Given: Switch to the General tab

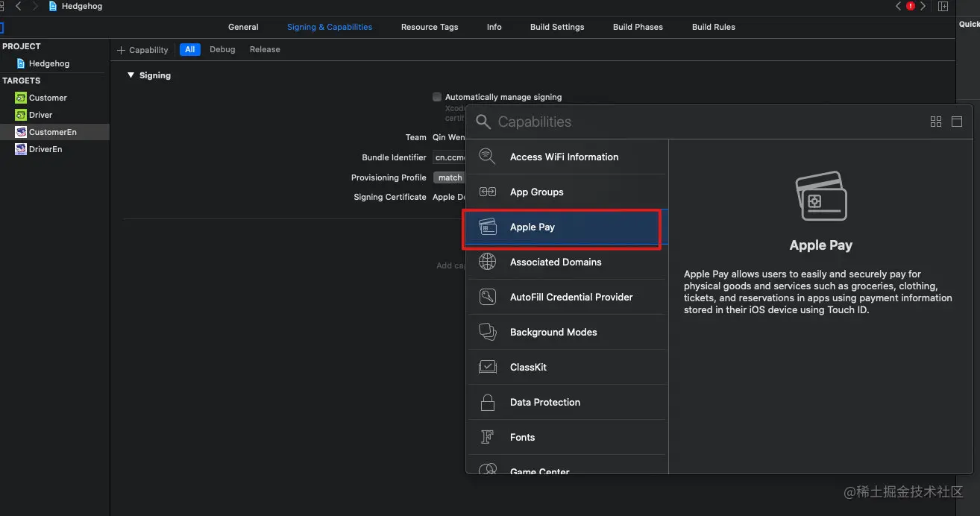Looking at the screenshot, I should click(243, 27).
